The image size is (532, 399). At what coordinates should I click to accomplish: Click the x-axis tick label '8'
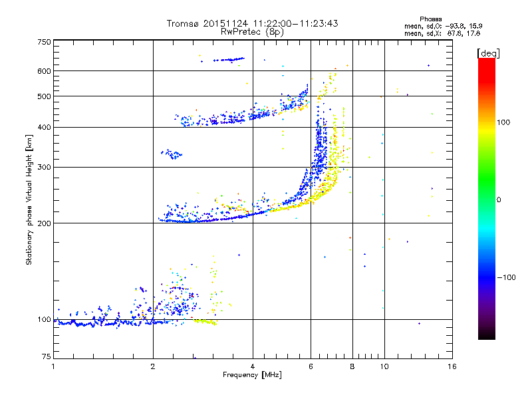352,366
